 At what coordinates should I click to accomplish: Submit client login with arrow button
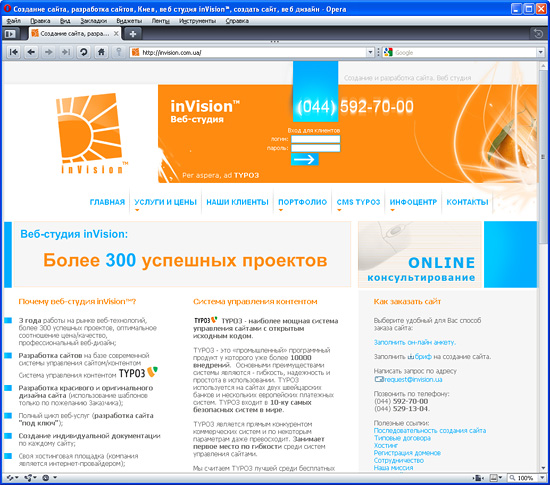[x=304, y=159]
